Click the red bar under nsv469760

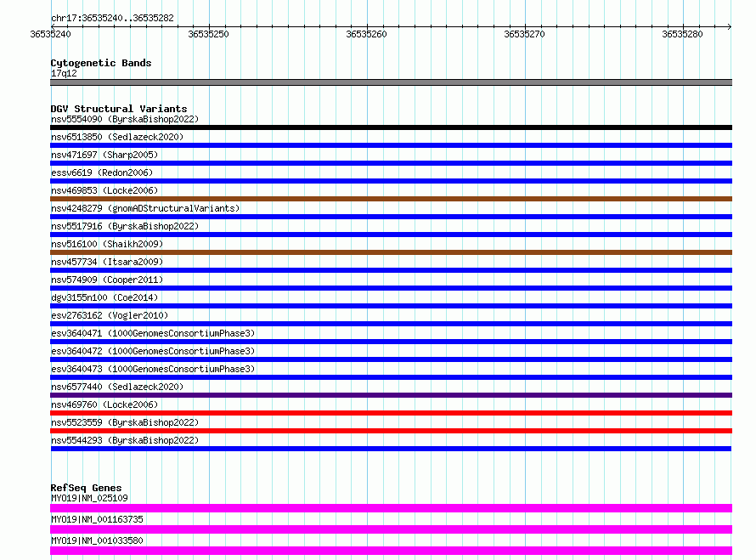coord(391,413)
